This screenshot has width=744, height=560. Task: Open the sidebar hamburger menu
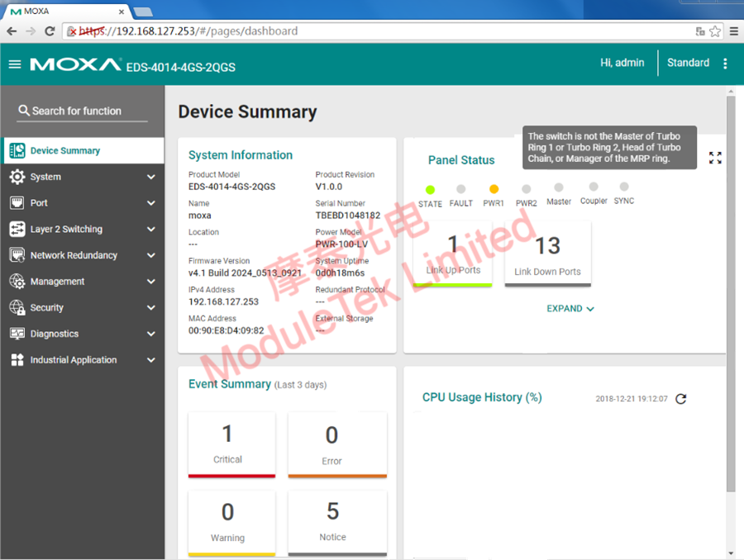[x=15, y=64]
